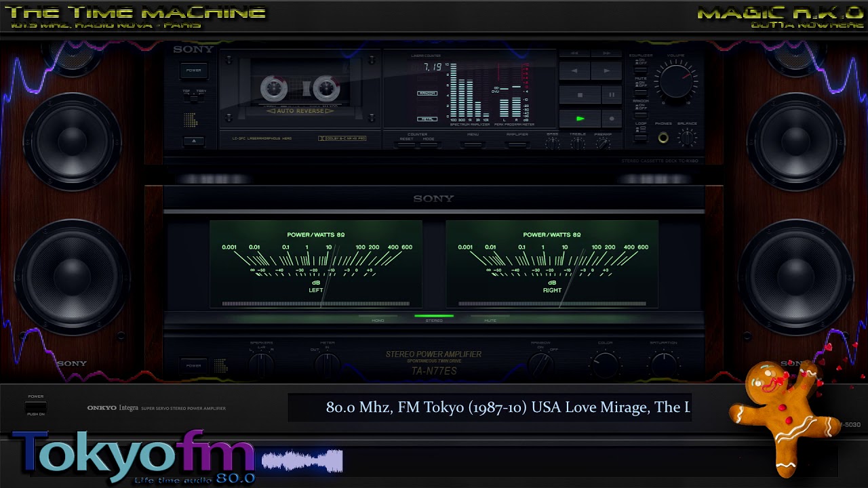The width and height of the screenshot is (868, 488).
Task: Click the reverse play left-arrow button
Action: pyautogui.click(x=574, y=70)
